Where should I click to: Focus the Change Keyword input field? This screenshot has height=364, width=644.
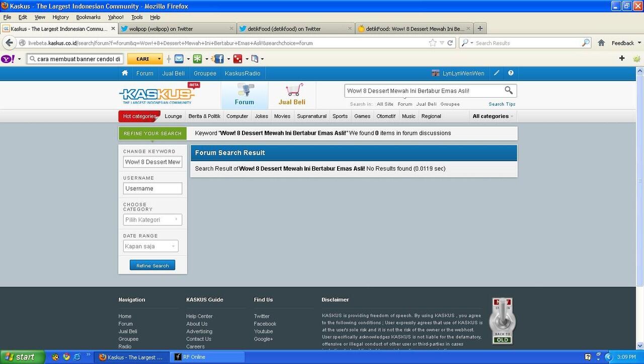[152, 162]
